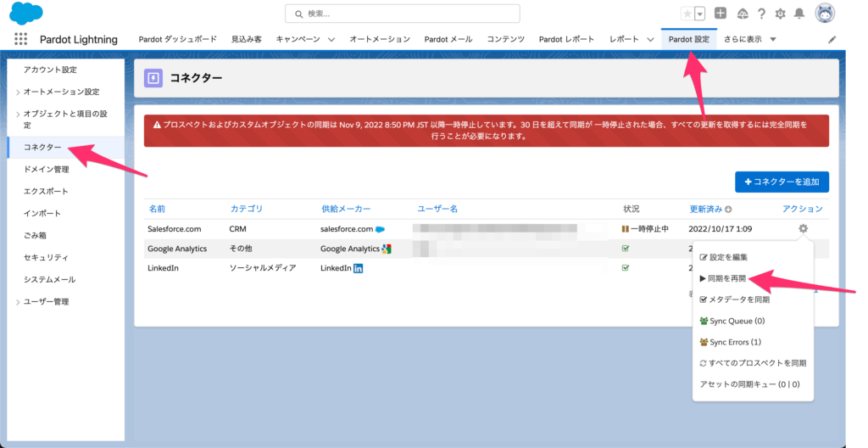868x448 pixels.
Task: Open the Pardot メール tab
Action: coord(448,39)
